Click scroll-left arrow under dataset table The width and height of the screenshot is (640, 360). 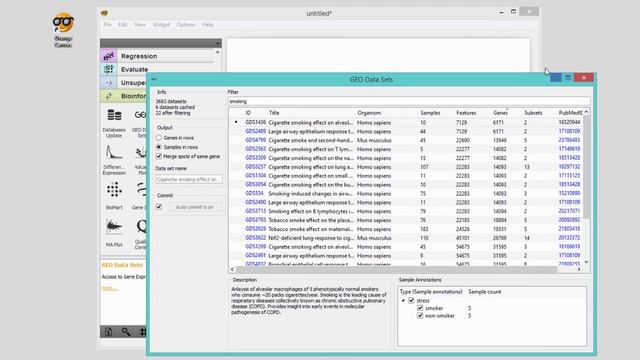232,269
